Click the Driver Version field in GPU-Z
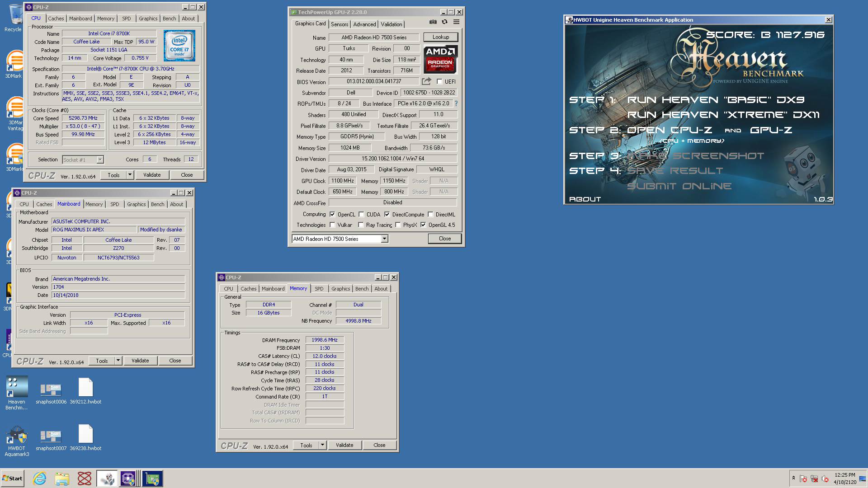 point(393,159)
